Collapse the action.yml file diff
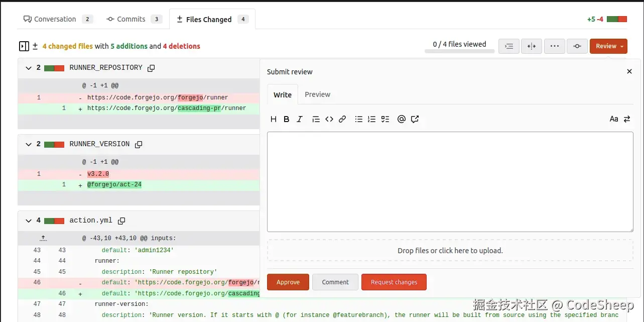 click(x=28, y=221)
